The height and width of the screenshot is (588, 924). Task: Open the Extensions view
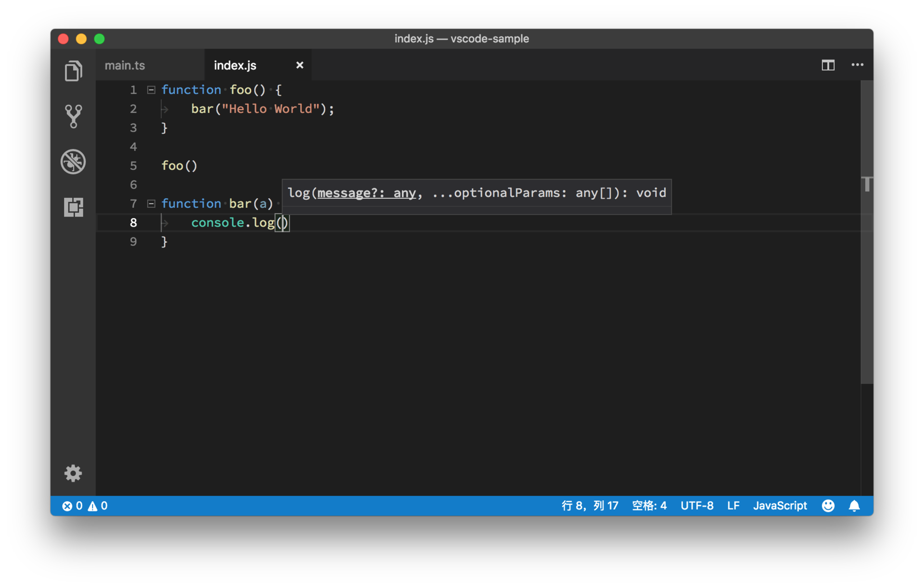pos(73,207)
